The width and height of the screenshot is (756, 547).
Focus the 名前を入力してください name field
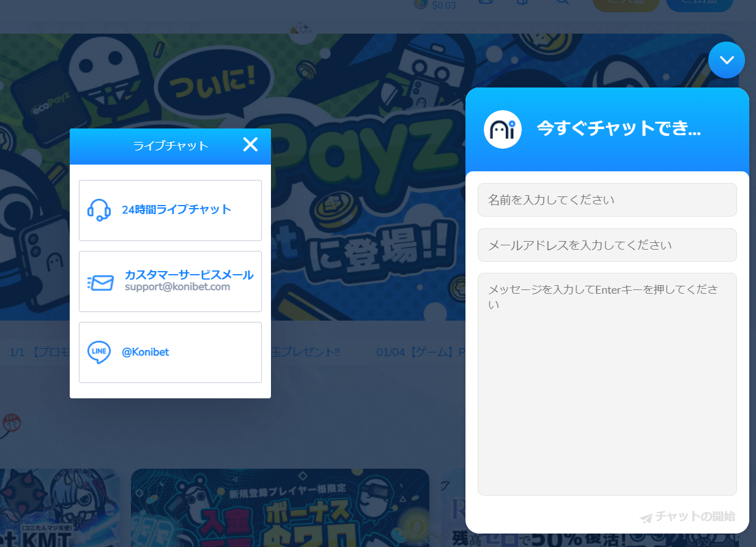coord(607,199)
